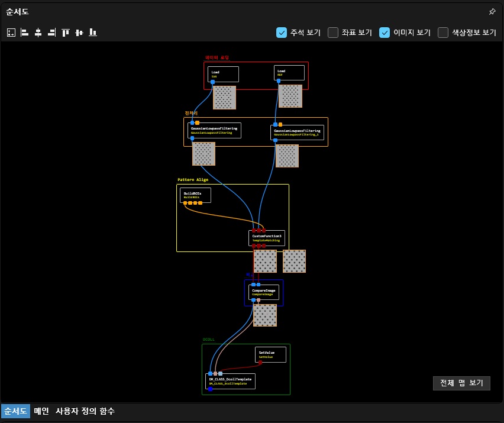Switch to the 메인 tab

point(41,411)
